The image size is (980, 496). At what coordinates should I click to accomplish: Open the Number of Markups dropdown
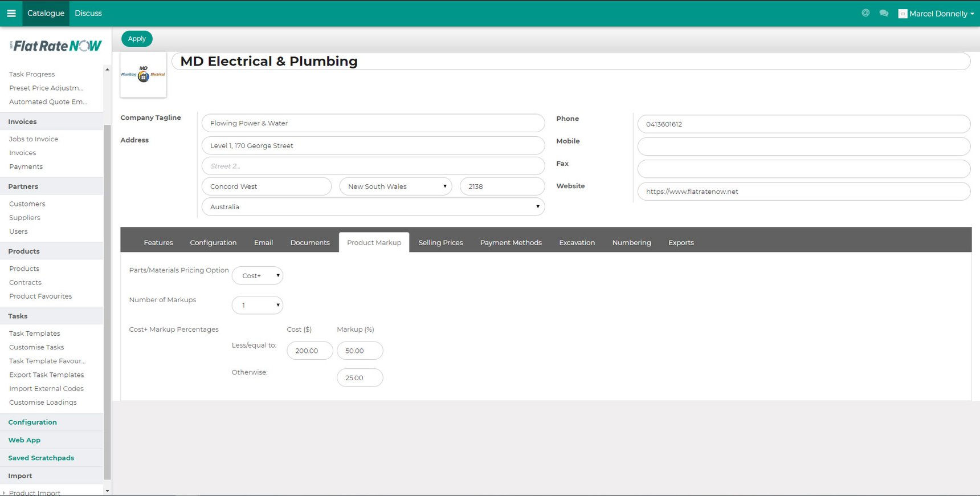tap(258, 306)
